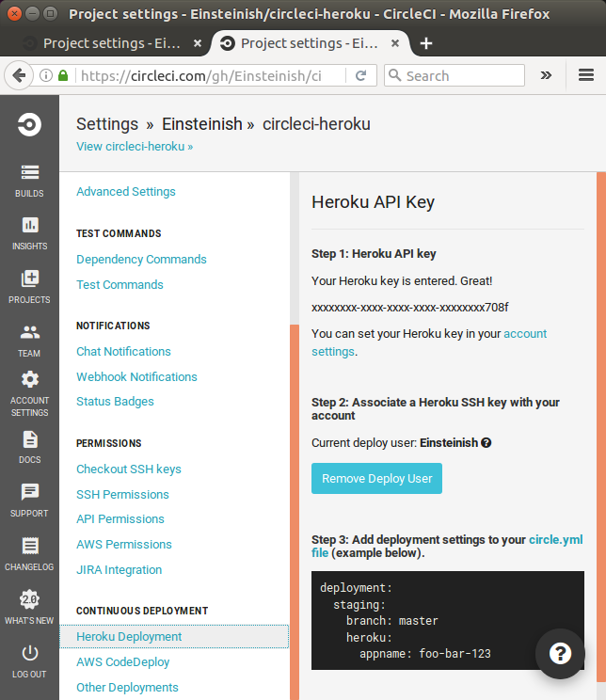Open Dependency Commands settings
This screenshot has width=606, height=700.
tap(141, 260)
